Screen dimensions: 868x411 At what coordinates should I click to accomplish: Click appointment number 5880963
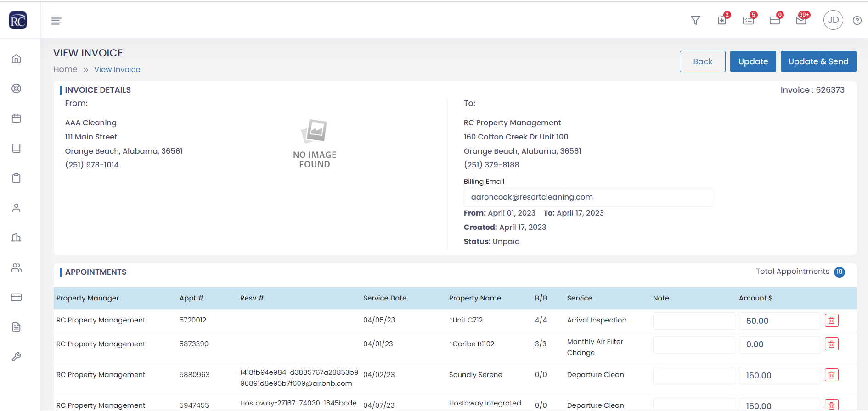(x=194, y=375)
